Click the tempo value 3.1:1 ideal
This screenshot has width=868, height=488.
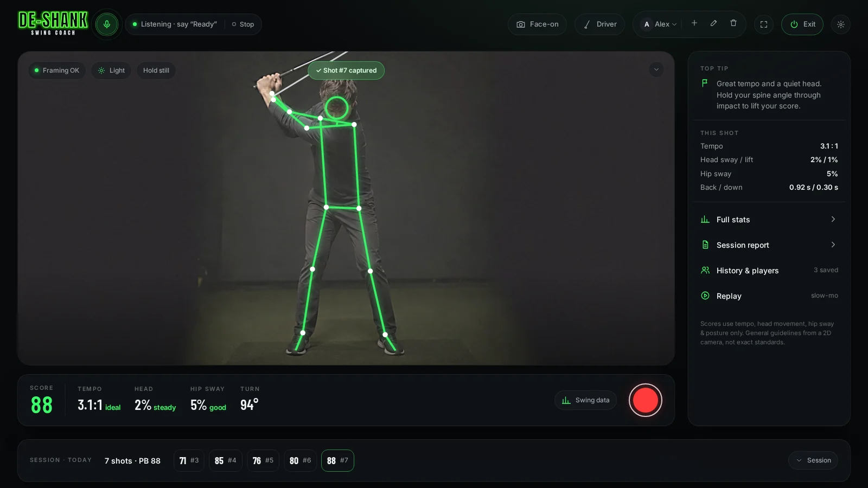coord(99,405)
